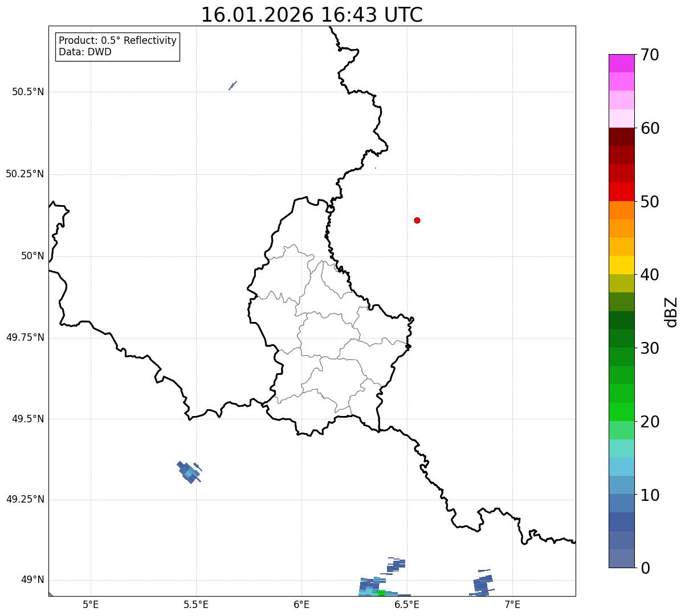Click the blue radar echo near 5.5°E 49.3°N
Viewport: 685px width, 616px height.
point(189,472)
